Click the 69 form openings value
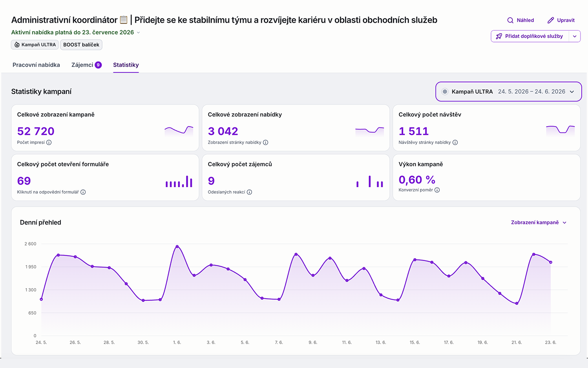This screenshot has width=588, height=368. tap(24, 181)
